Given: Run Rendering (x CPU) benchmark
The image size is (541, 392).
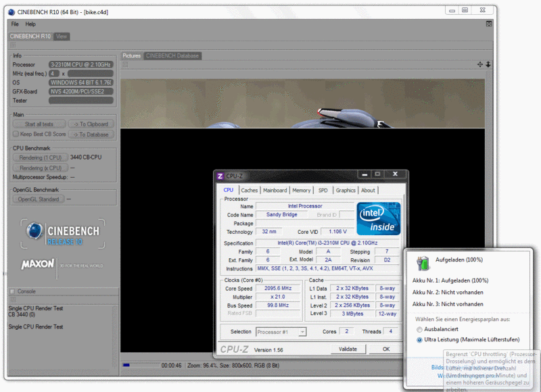Looking at the screenshot, I should (x=41, y=168).
